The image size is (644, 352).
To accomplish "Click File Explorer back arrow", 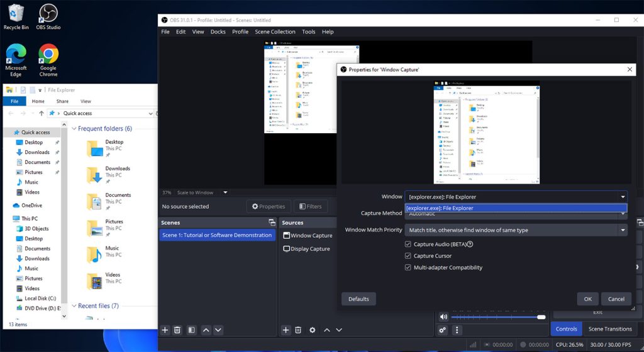I will tap(11, 113).
